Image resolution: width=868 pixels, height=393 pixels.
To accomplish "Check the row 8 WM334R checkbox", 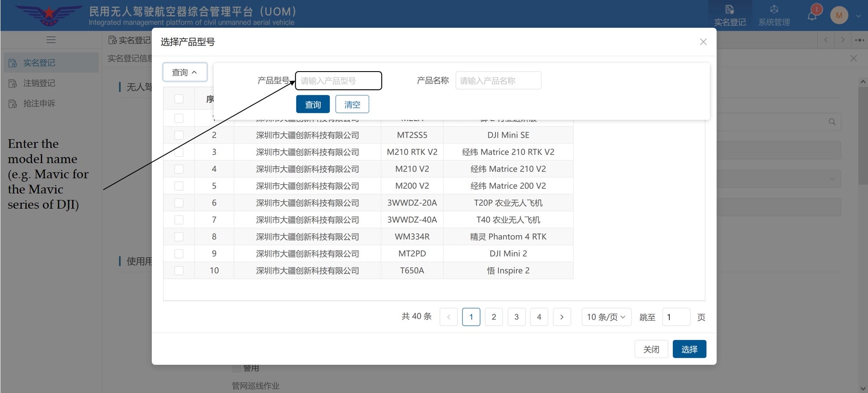I will click(x=179, y=237).
